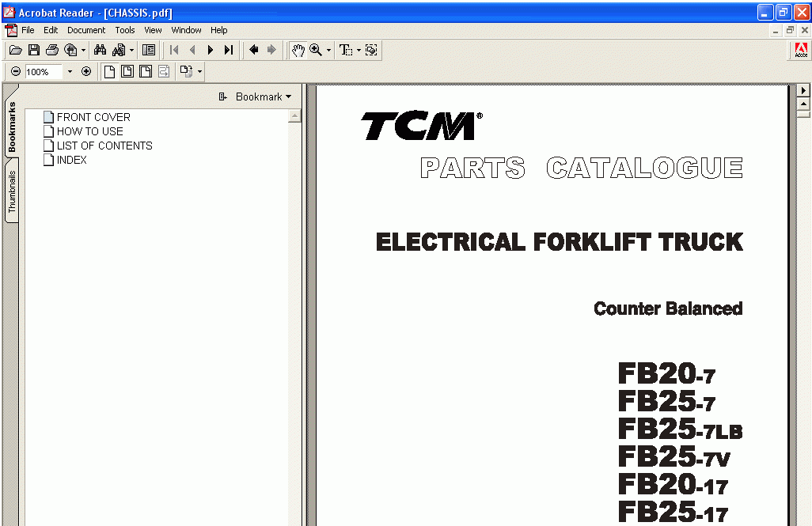Select the Graphics Select snapshot tool

tap(371, 50)
